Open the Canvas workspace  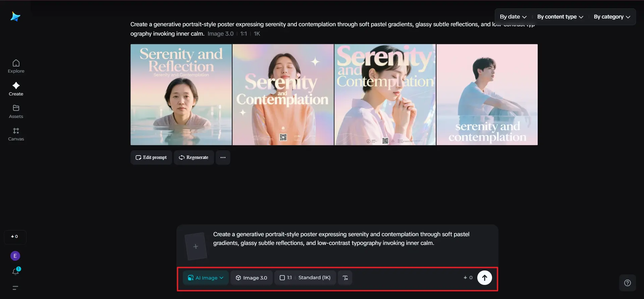pyautogui.click(x=16, y=134)
